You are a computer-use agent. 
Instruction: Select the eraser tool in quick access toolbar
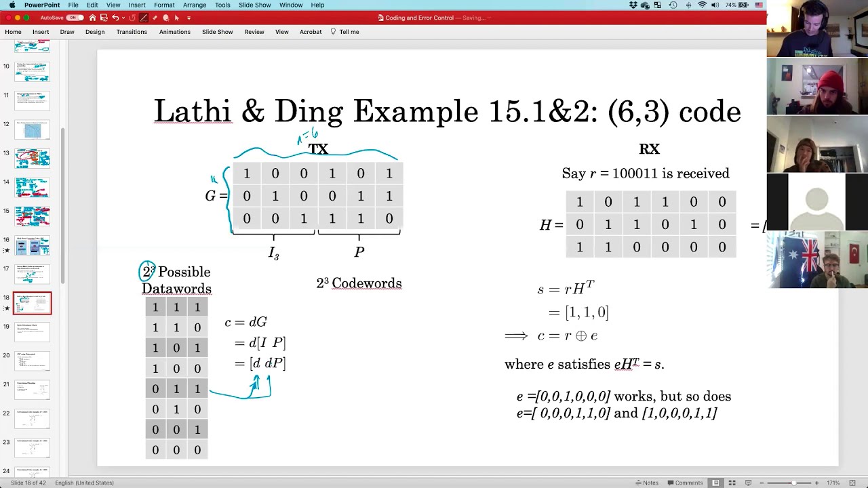tap(155, 18)
